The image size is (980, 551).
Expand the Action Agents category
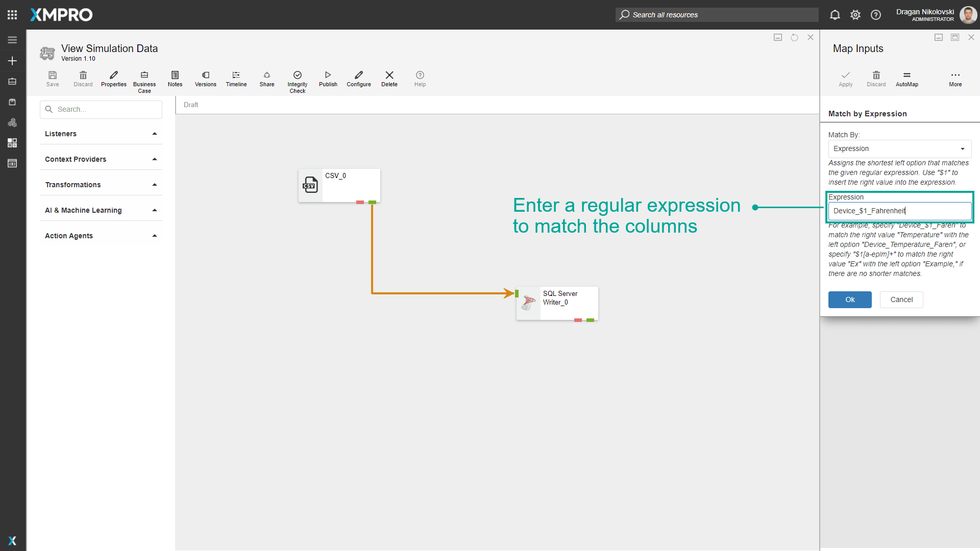coord(101,236)
